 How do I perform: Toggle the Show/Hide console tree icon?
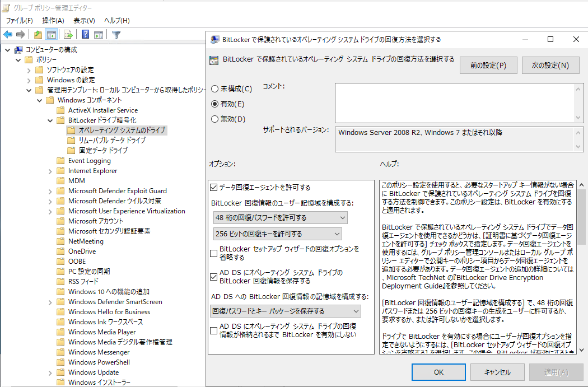point(52,35)
